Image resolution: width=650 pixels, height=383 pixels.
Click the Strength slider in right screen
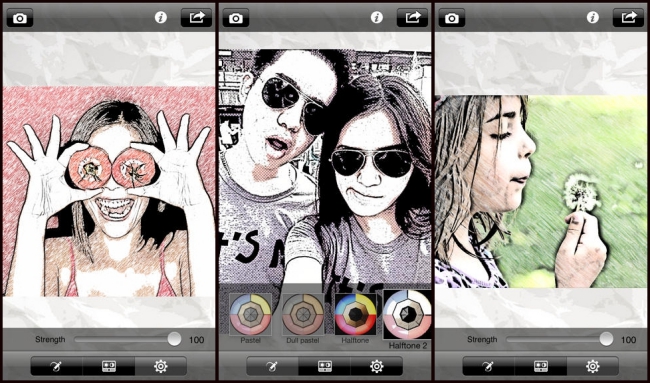click(x=559, y=339)
